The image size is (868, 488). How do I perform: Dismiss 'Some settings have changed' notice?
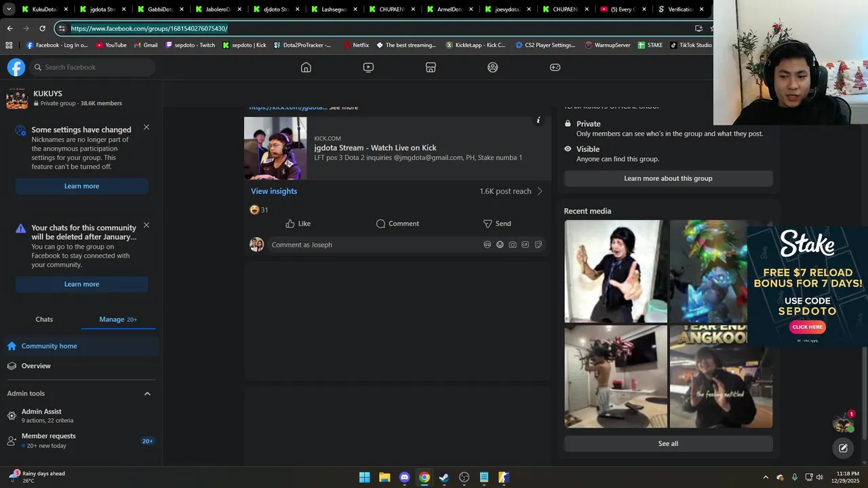coord(146,127)
